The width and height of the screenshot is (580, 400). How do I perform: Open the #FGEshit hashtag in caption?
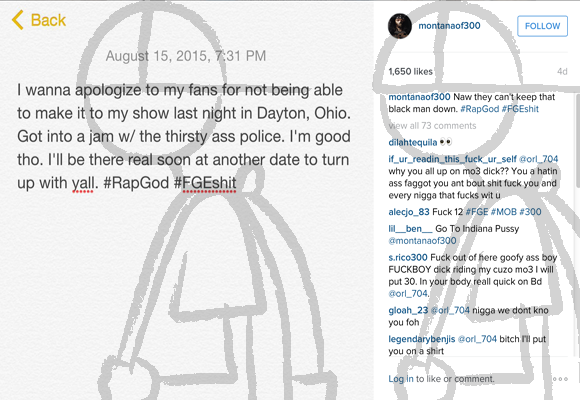pos(520,109)
